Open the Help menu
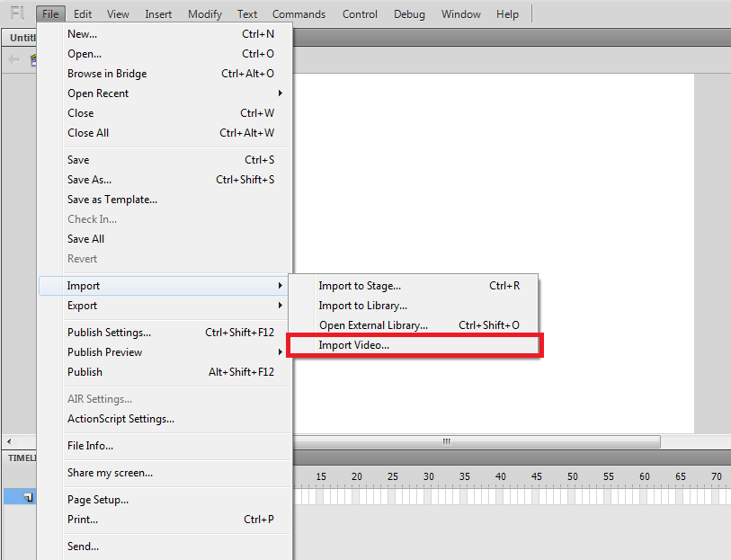Screen dimensions: 731x560 pos(507,14)
